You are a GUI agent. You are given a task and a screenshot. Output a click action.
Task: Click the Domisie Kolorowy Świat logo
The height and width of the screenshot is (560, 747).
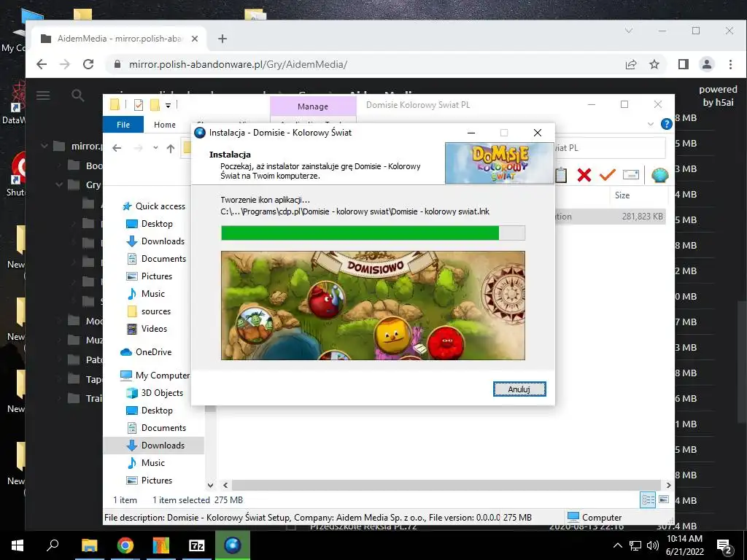(x=499, y=163)
